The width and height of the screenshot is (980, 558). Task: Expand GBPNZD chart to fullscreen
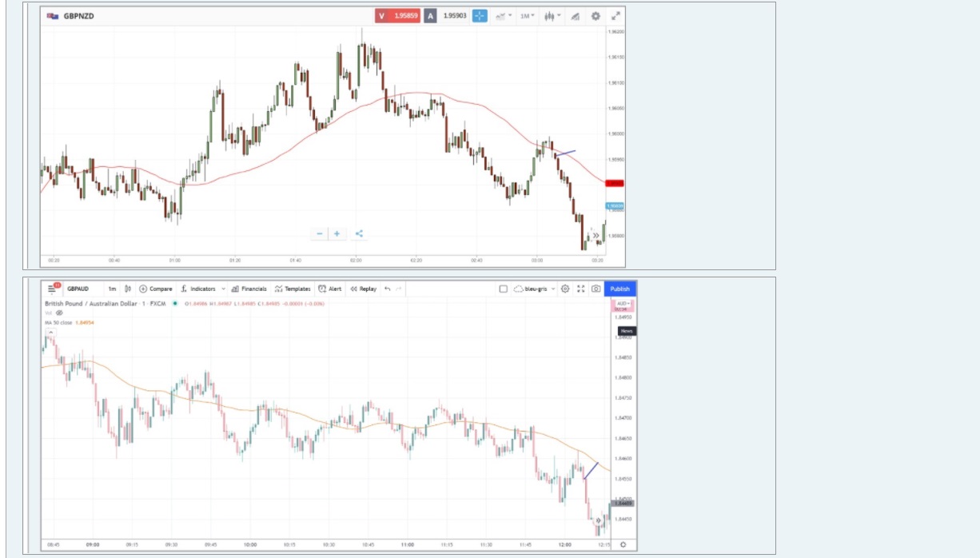tap(615, 16)
